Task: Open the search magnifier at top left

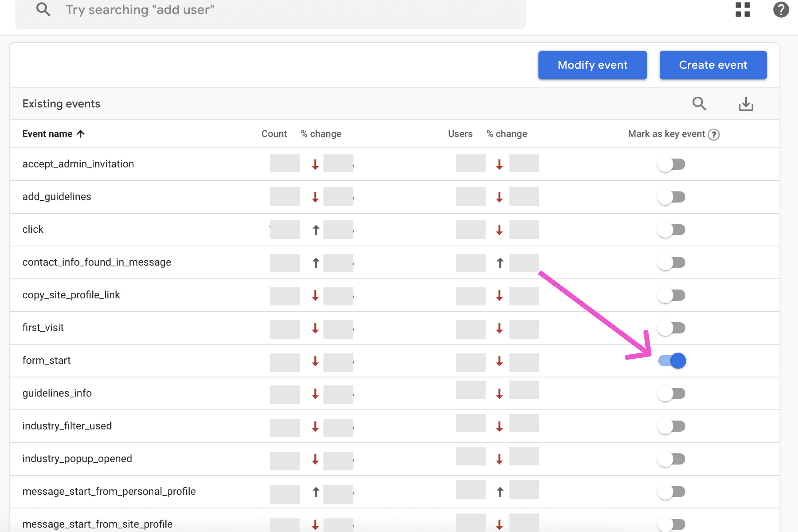Action: (43, 10)
